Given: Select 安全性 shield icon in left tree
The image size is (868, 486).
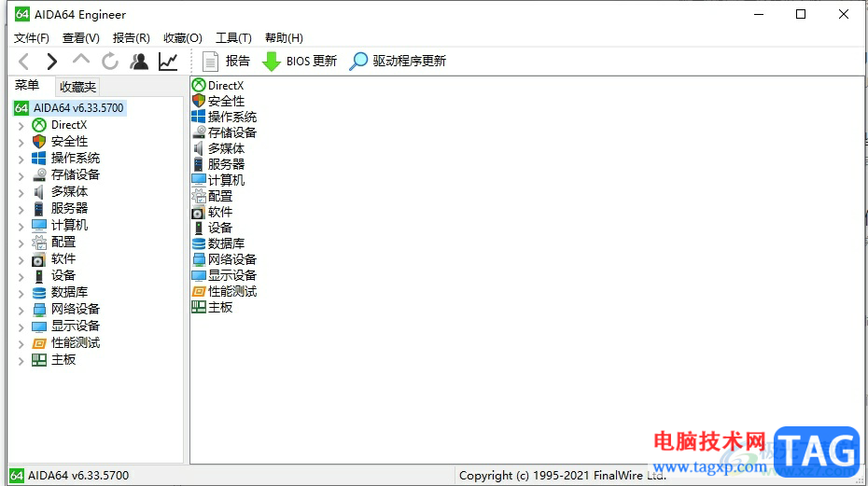Looking at the screenshot, I should pyautogui.click(x=39, y=142).
